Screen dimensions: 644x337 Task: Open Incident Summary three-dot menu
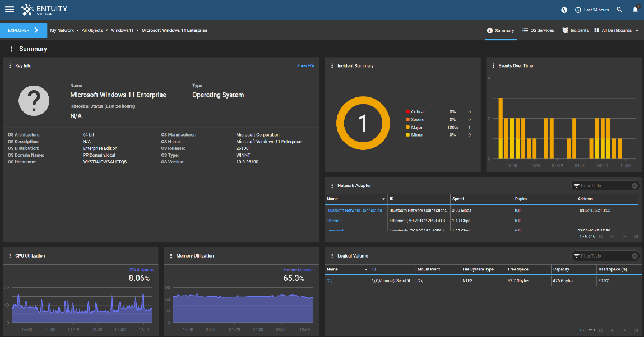coord(332,66)
